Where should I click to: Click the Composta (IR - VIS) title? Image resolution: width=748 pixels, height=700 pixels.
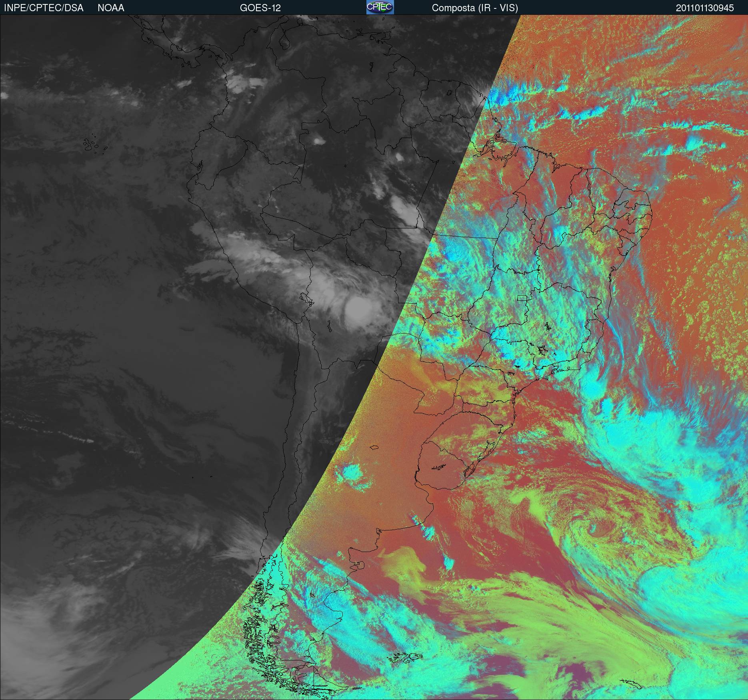click(475, 8)
